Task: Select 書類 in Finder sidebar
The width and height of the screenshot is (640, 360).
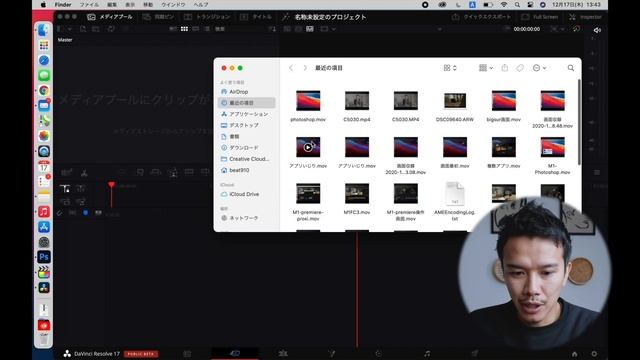Action: 247,136
